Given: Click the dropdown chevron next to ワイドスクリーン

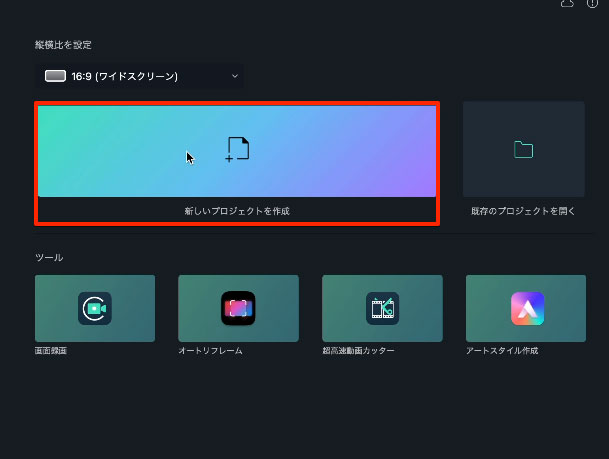Looking at the screenshot, I should 235,76.
